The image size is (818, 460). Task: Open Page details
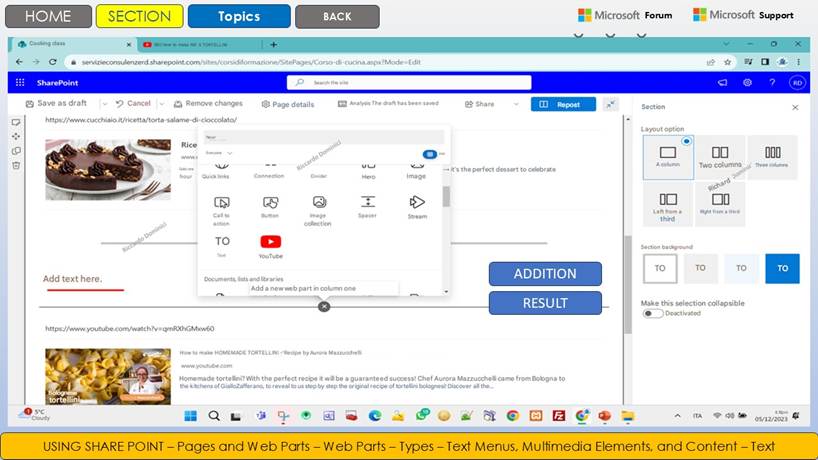pyautogui.click(x=288, y=104)
